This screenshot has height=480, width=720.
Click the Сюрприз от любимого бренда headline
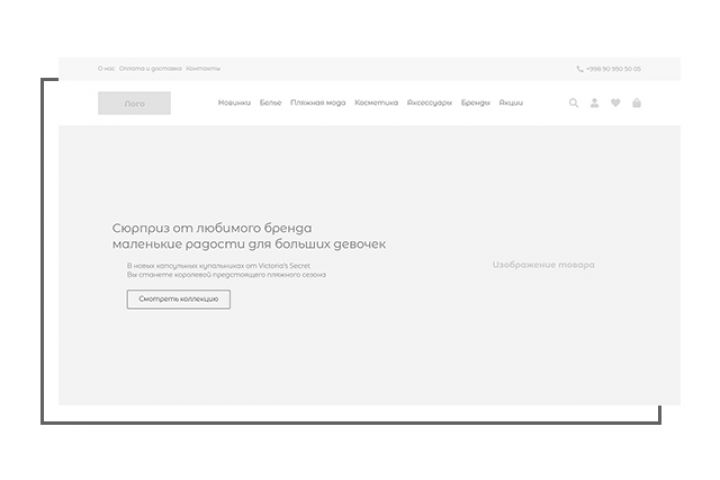[212, 228]
